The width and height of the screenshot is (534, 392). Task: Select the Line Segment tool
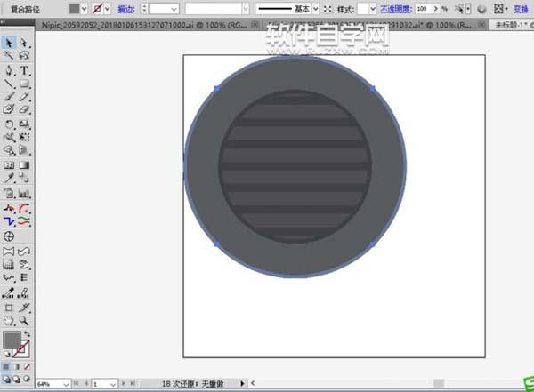[9, 84]
